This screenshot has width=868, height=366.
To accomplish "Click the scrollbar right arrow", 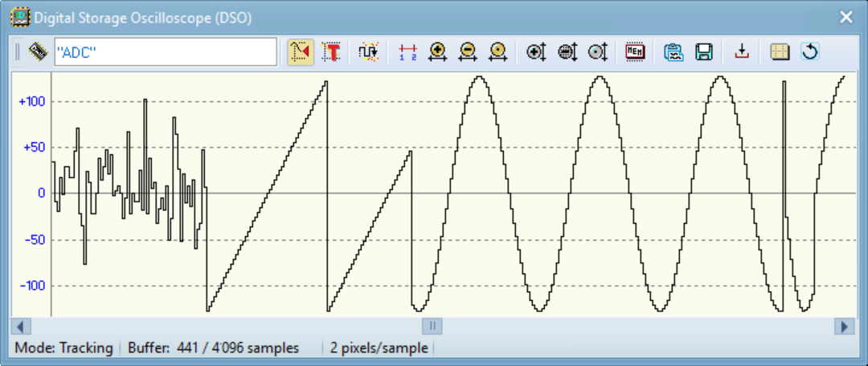I will pos(844,326).
